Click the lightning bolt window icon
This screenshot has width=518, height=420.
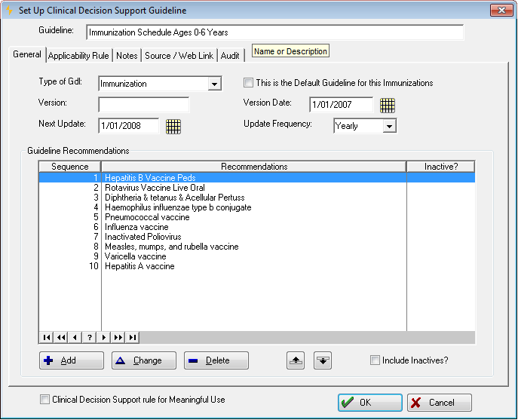point(10,11)
